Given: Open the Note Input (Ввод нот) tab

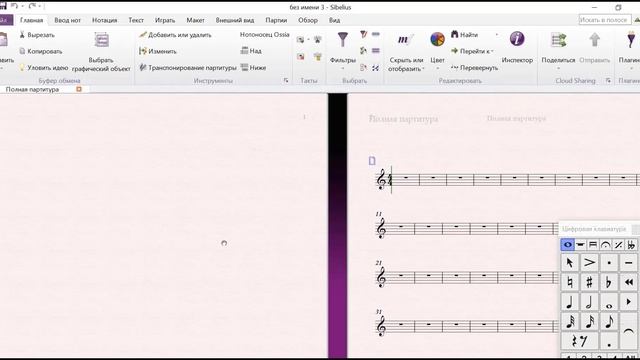Looking at the screenshot, I should [68, 20].
